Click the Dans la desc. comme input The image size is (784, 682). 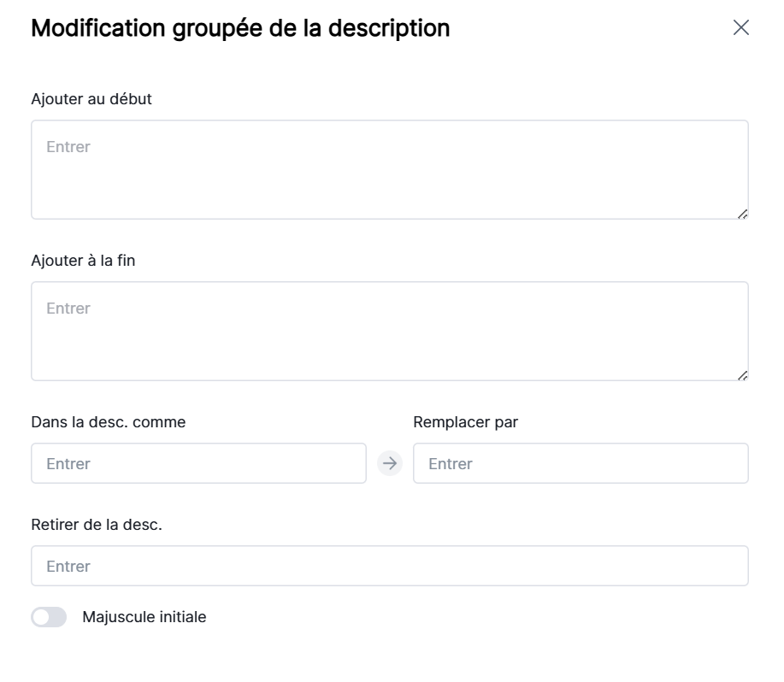coord(198,463)
